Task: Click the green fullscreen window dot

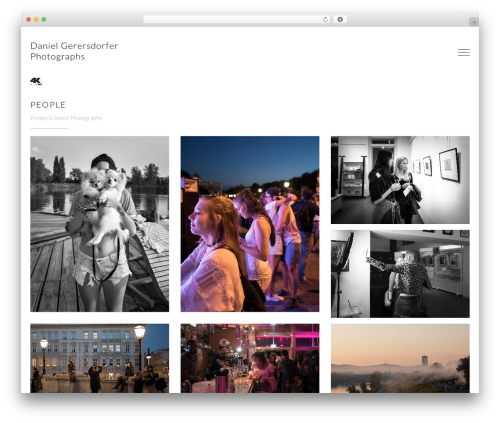Action: [x=44, y=20]
